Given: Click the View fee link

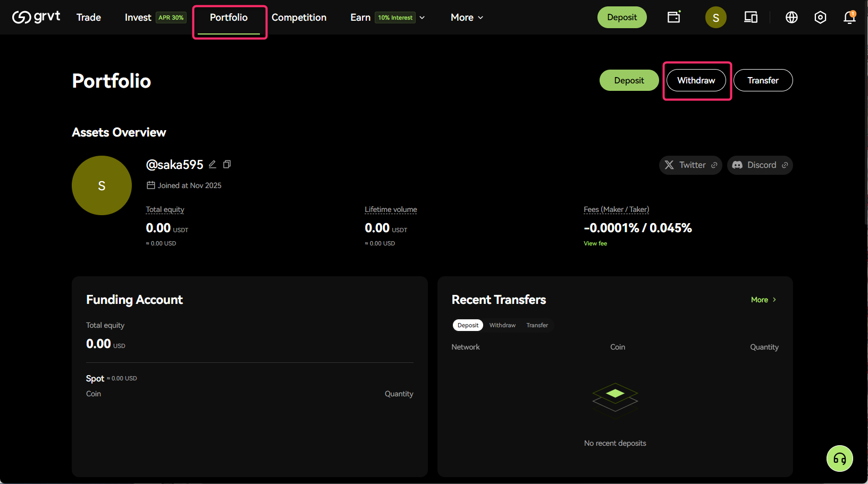Looking at the screenshot, I should click(595, 243).
